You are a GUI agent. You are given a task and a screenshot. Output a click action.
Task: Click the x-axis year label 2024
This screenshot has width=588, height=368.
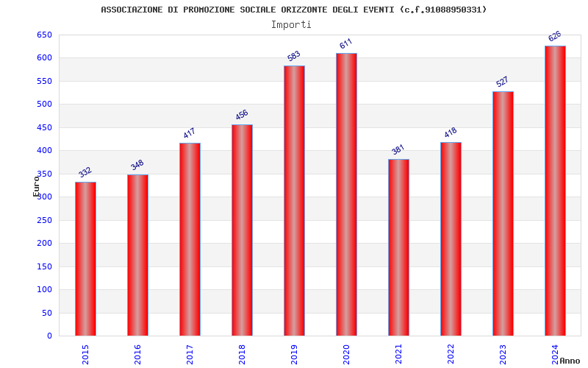[555, 355]
